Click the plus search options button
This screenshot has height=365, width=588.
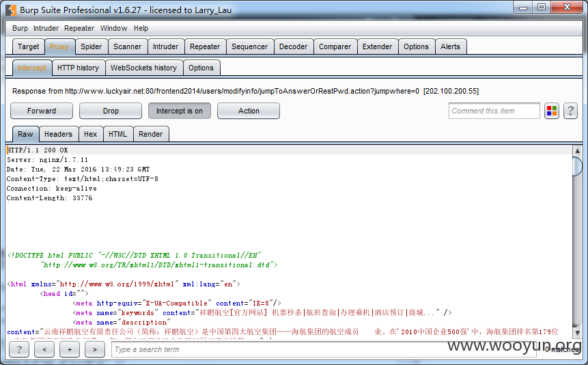point(70,349)
